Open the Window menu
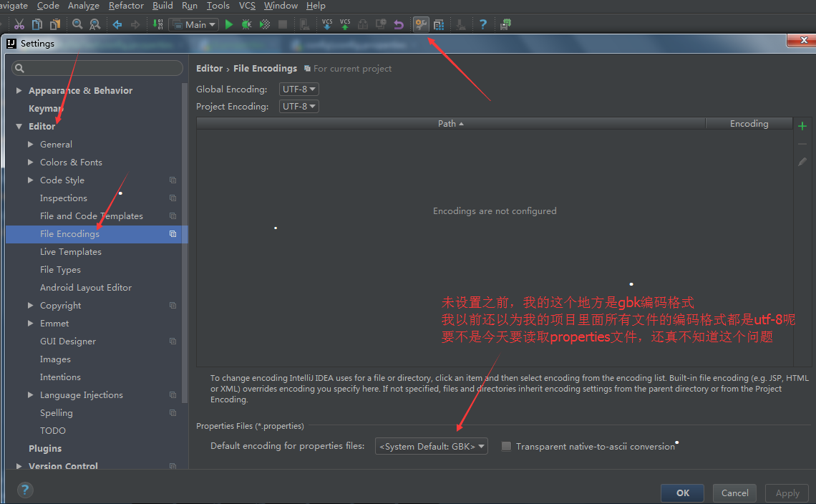 click(281, 6)
